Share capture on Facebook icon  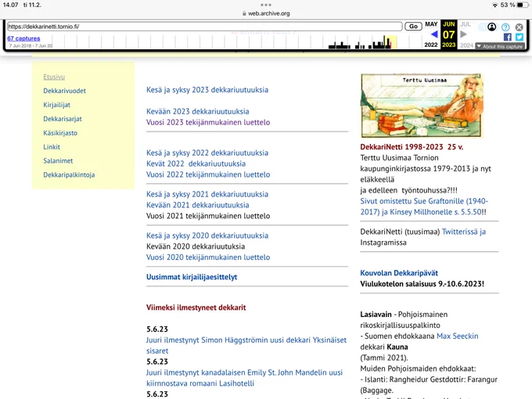coord(508,37)
